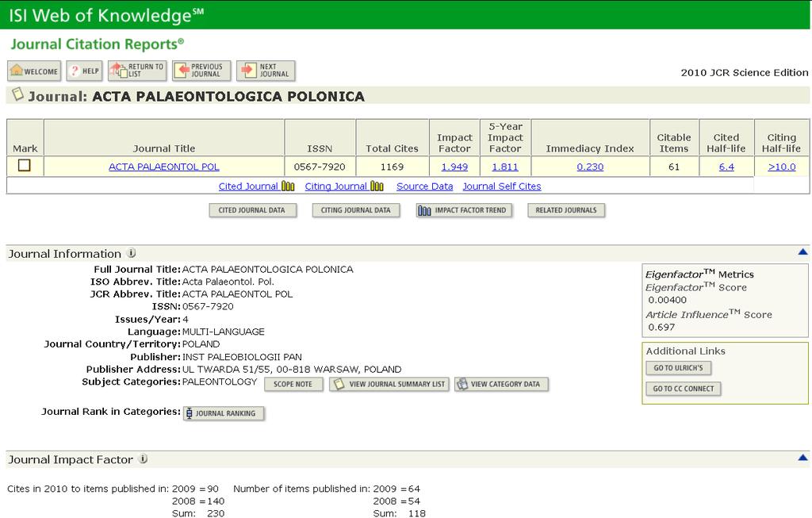Open the Journal Self Cites link

pos(502,186)
